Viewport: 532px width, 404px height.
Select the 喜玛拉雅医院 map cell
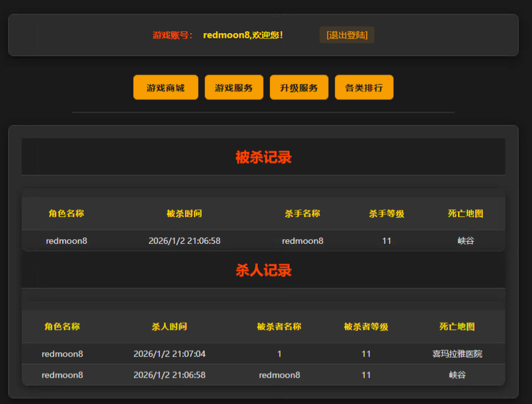point(457,354)
